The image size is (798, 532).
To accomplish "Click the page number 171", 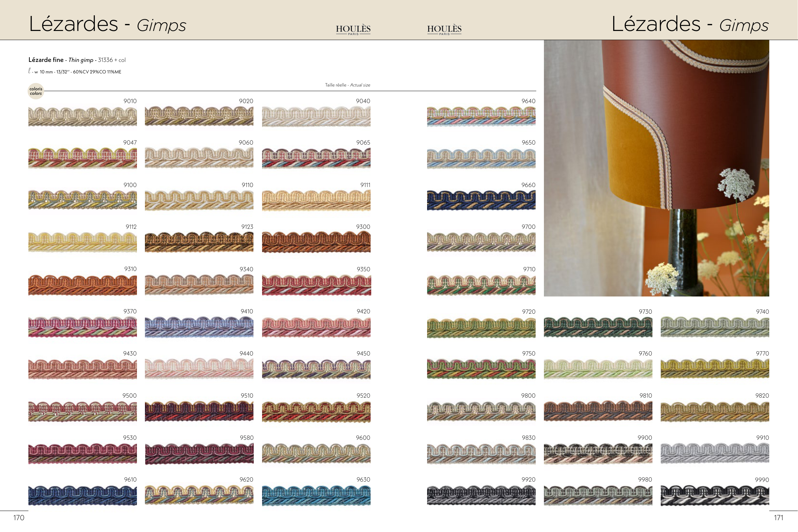I will pyautogui.click(x=778, y=518).
